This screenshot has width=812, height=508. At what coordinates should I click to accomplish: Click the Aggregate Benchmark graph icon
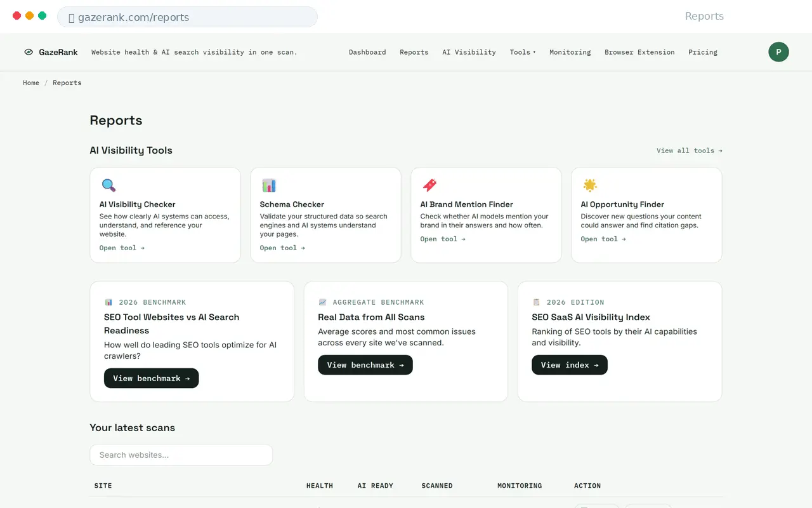point(322,302)
